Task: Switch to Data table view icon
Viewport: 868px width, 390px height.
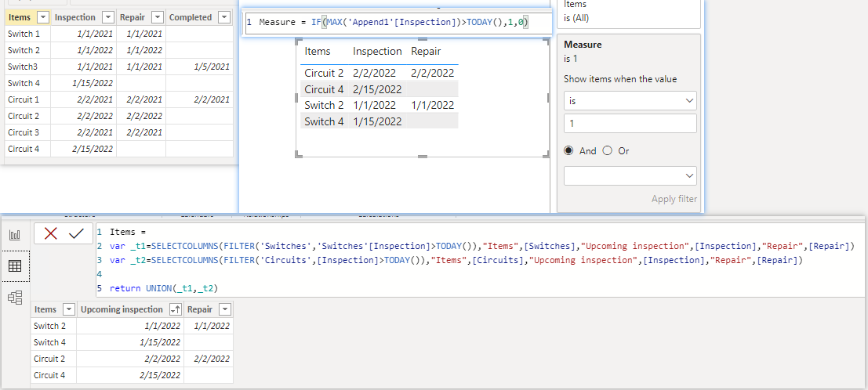Action: pos(15,266)
